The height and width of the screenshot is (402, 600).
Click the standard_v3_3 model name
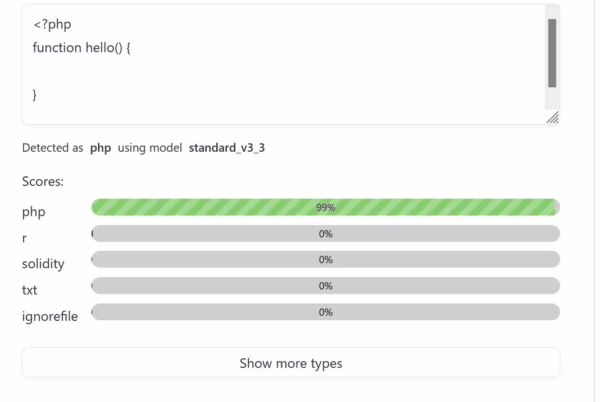[x=227, y=148]
